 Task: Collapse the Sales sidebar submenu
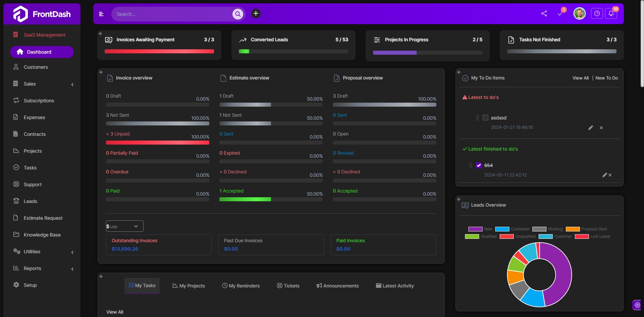72,84
